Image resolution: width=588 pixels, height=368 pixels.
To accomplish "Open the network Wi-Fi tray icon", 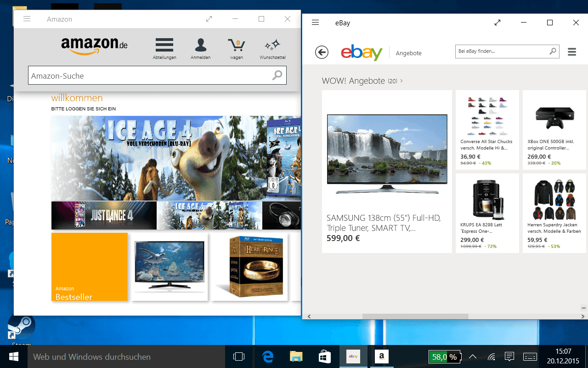I will (492, 356).
